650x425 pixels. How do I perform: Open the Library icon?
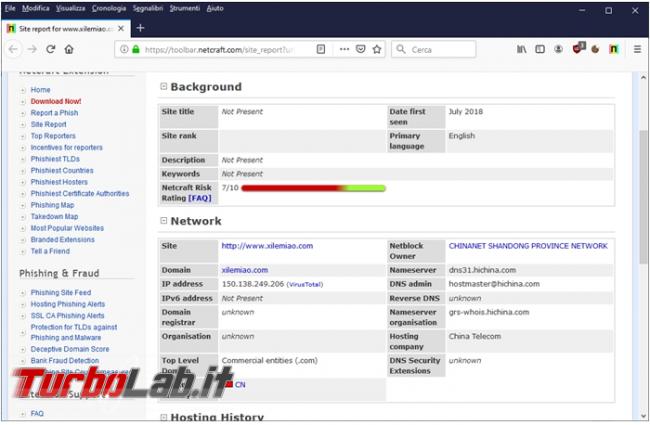pyautogui.click(x=521, y=49)
